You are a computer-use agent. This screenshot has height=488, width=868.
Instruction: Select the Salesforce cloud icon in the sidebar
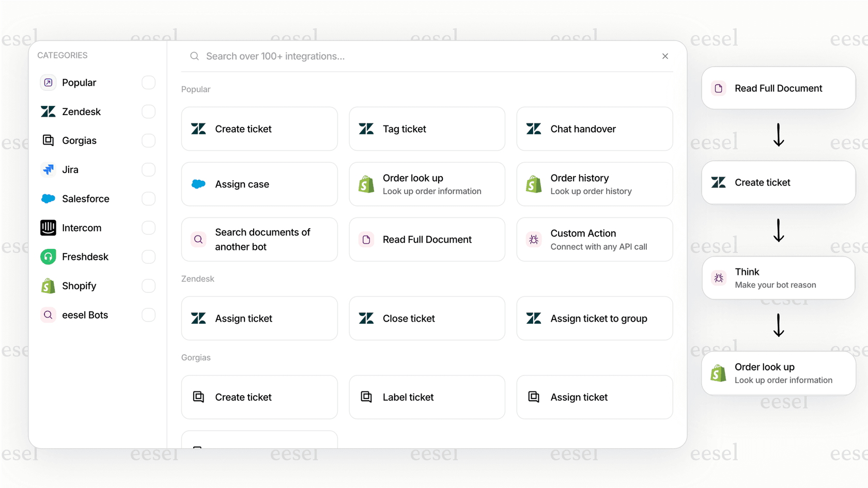pos(48,198)
